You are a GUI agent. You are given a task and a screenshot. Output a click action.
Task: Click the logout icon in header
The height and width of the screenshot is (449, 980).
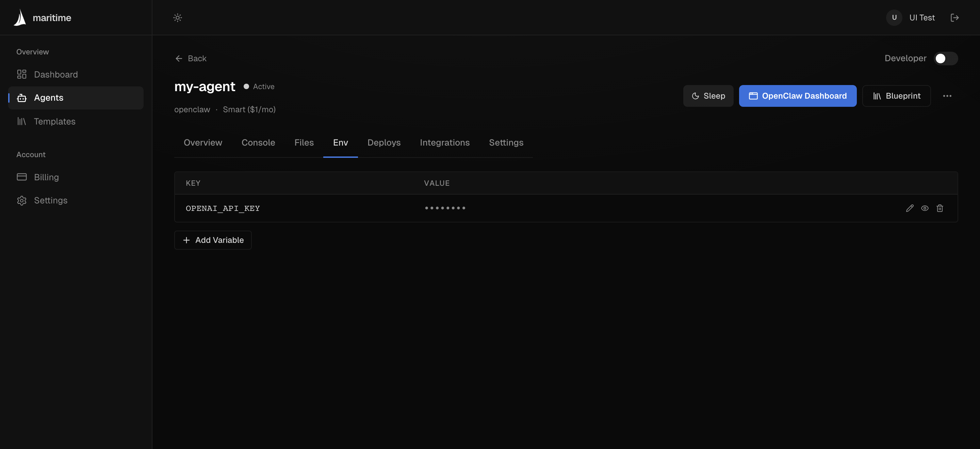tap(954, 17)
